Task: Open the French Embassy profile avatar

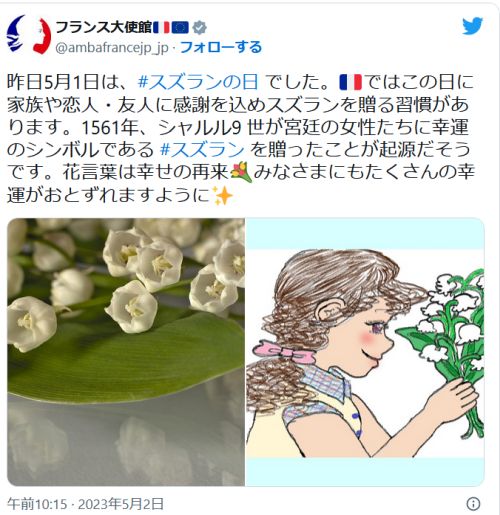Action: pos(29,35)
